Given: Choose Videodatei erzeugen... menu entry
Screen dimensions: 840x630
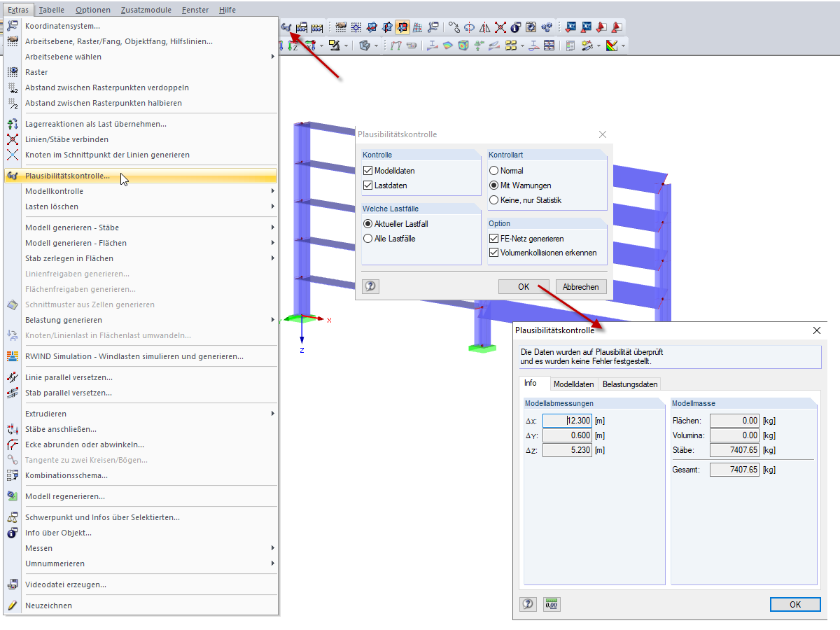Looking at the screenshot, I should [x=141, y=584].
